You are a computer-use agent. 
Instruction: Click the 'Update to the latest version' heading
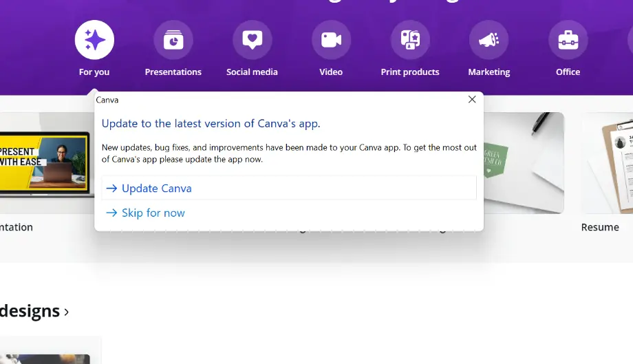[x=211, y=123]
